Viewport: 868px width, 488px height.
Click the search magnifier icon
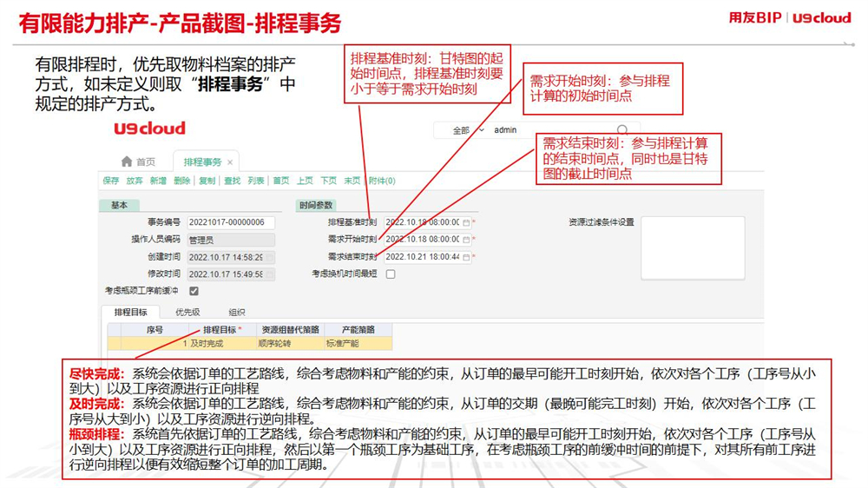click(x=622, y=129)
